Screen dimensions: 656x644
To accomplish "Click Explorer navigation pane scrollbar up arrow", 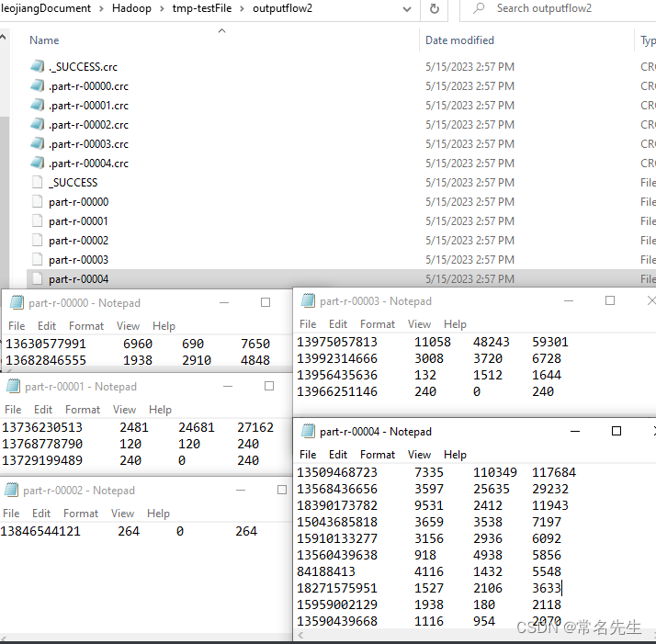I will (x=3, y=38).
